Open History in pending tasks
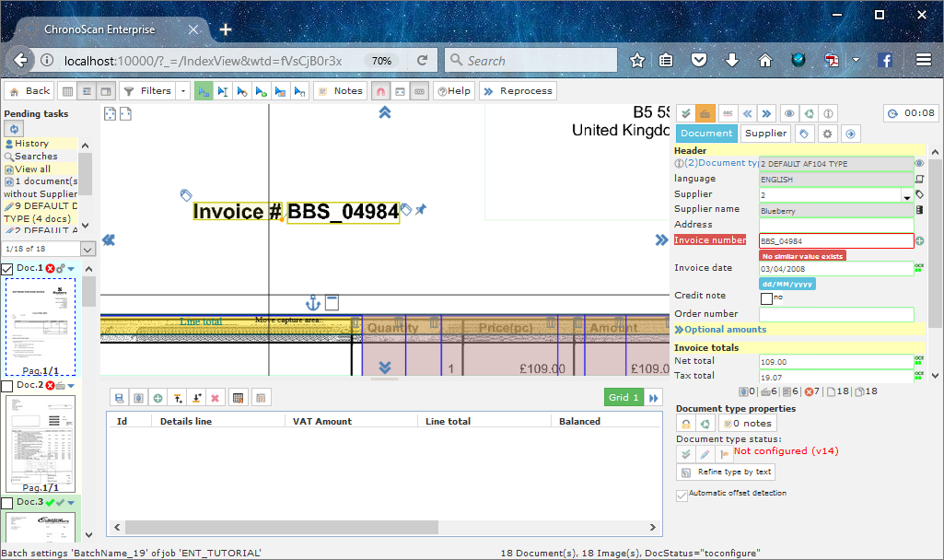944x560 pixels. (x=31, y=144)
